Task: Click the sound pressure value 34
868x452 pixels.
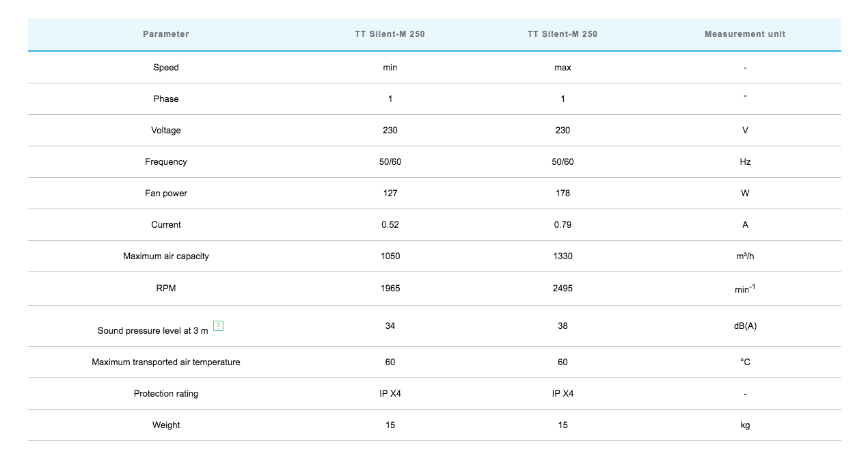Action: point(390,326)
